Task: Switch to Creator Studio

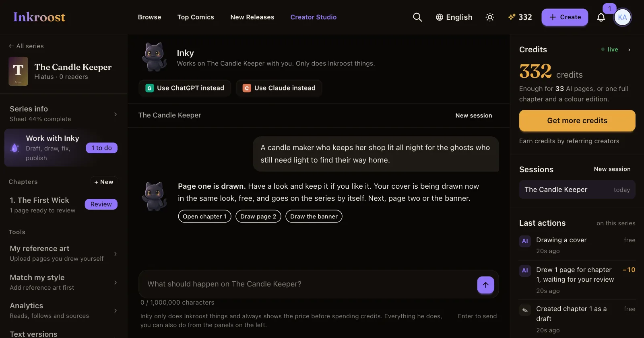Action: (314, 17)
